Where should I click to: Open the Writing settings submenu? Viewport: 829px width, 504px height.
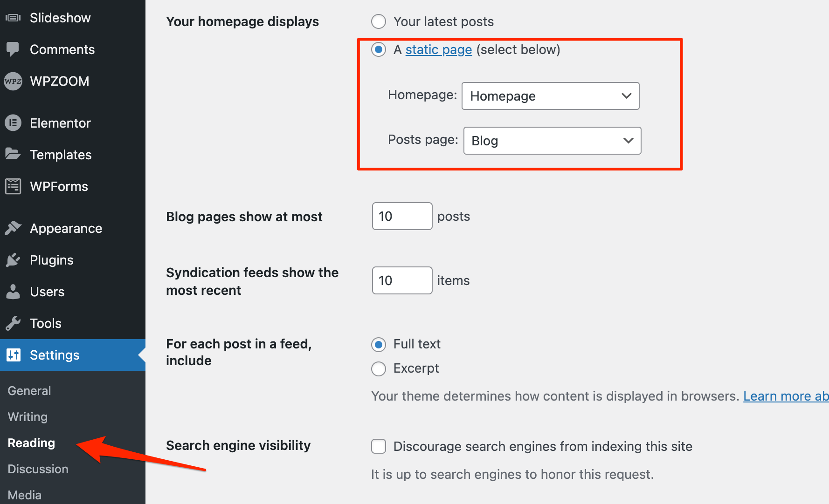point(28,417)
